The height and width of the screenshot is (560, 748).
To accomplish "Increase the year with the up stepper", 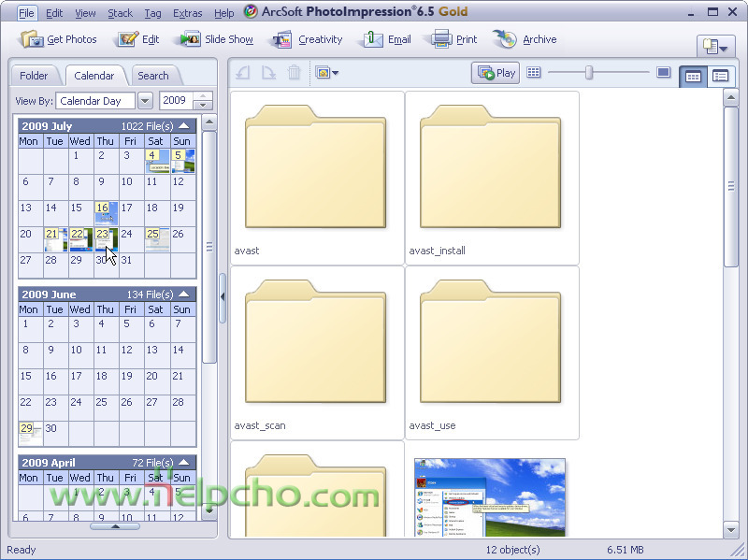I will click(203, 96).
